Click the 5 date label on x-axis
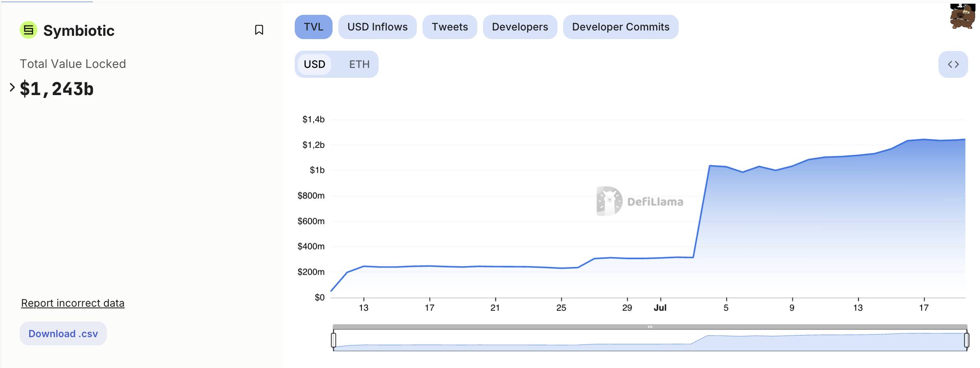The width and height of the screenshot is (980, 368). [726, 307]
